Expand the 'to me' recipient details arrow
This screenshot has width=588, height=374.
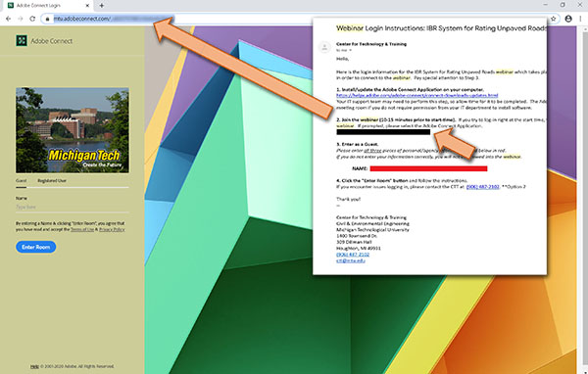351,50
